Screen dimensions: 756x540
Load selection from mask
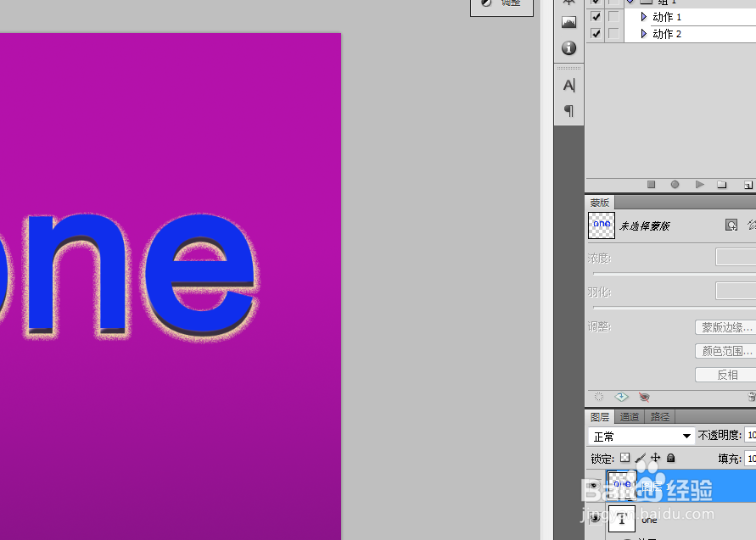click(598, 397)
